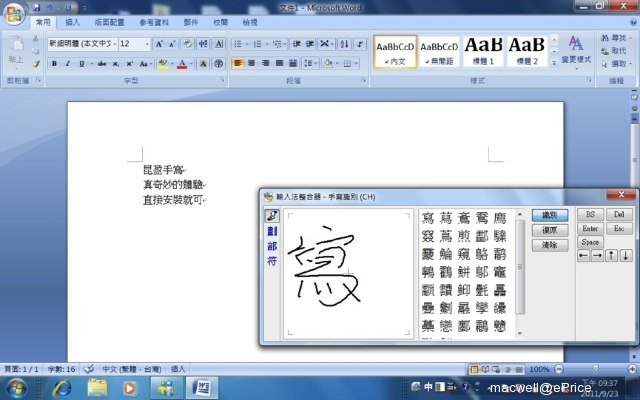Open the 郵件 ribbon tab
The image size is (640, 400).
pos(191,22)
